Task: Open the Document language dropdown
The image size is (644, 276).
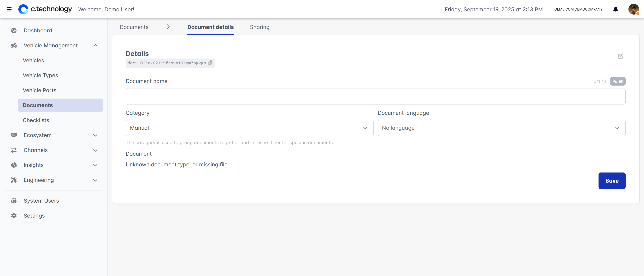Action: click(x=501, y=128)
